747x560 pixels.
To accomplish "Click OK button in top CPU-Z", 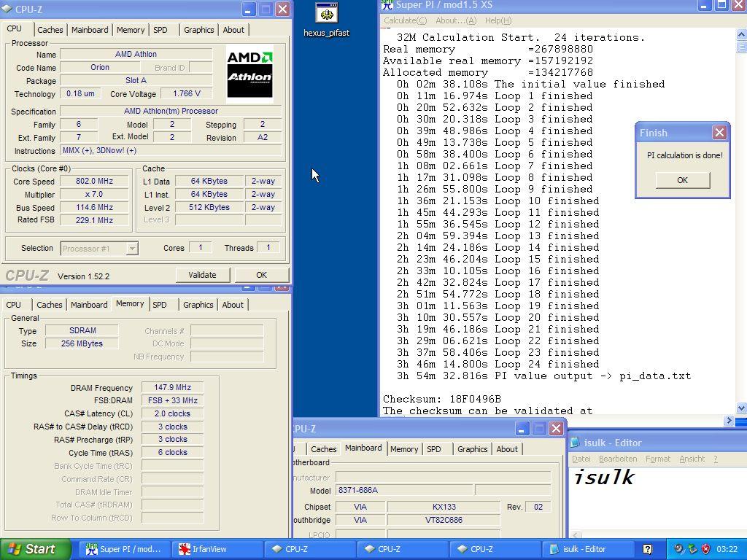I will coord(262,275).
